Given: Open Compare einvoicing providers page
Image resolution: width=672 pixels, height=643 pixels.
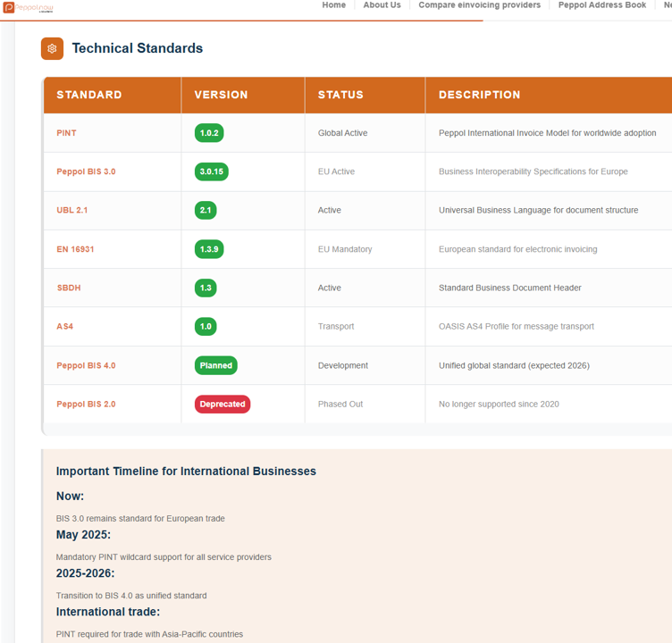Looking at the screenshot, I should tap(479, 5).
